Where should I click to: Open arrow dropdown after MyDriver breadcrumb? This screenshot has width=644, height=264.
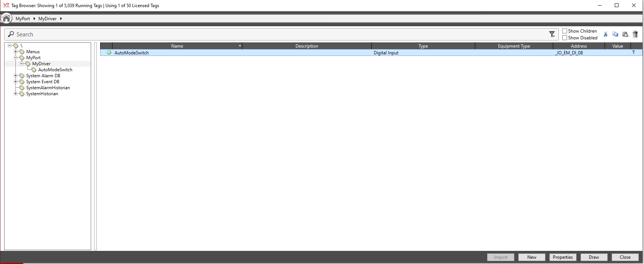tap(61, 19)
